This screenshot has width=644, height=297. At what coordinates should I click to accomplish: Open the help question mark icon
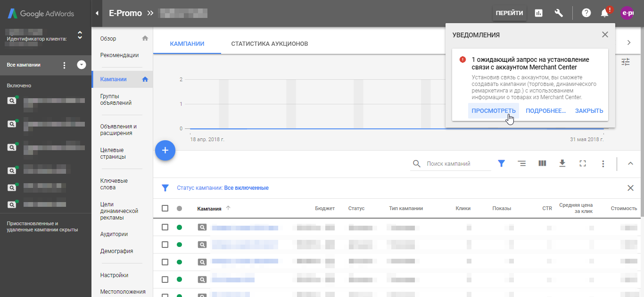pyautogui.click(x=586, y=13)
